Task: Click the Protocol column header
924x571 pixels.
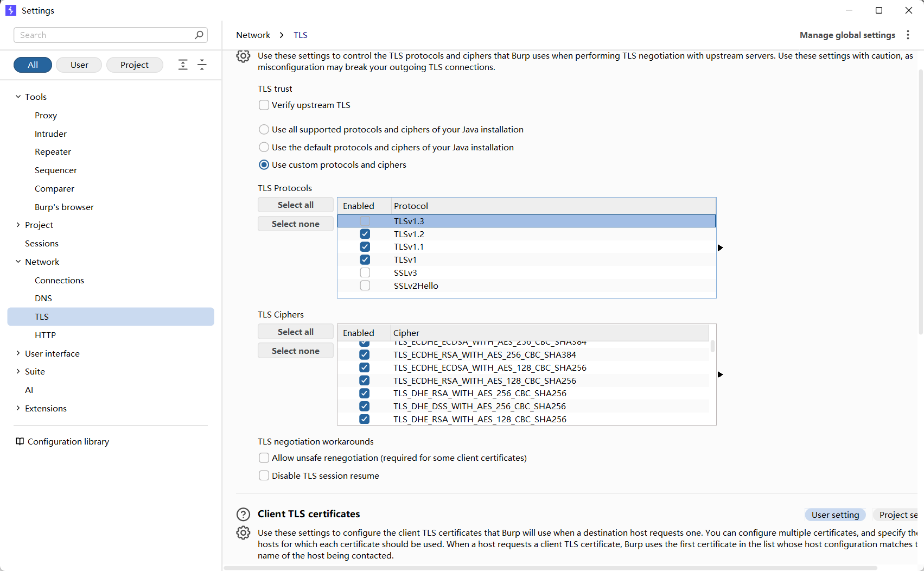Action: click(553, 206)
